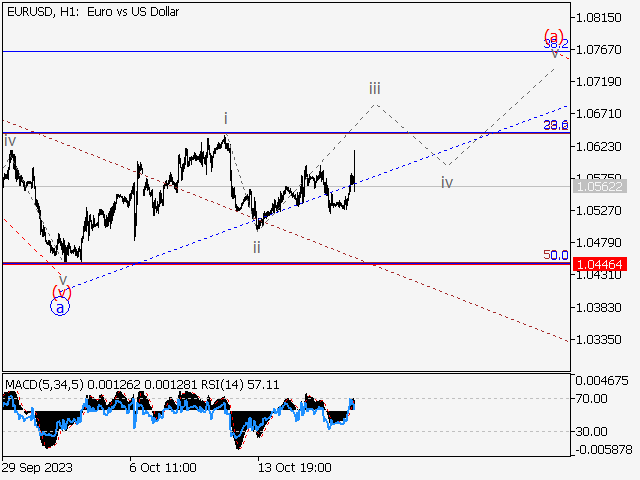This screenshot has height=480, width=640.
Task: Select the grey wave label 'i'
Action: 225,119
